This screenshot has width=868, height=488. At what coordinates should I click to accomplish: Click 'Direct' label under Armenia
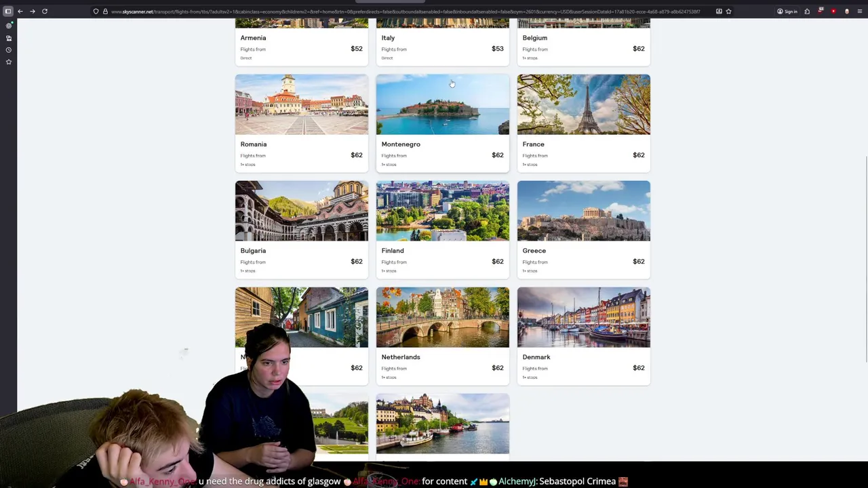pos(246,58)
